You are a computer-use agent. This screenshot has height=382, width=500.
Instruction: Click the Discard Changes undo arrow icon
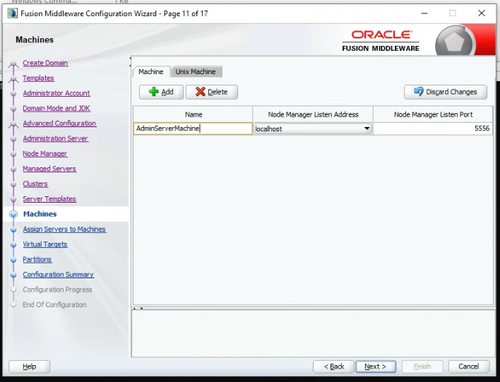coord(418,91)
